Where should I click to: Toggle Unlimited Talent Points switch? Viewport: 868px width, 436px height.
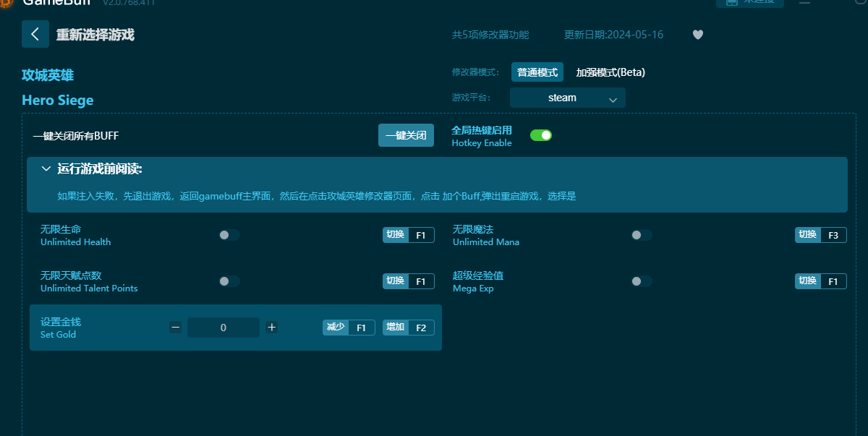(229, 281)
